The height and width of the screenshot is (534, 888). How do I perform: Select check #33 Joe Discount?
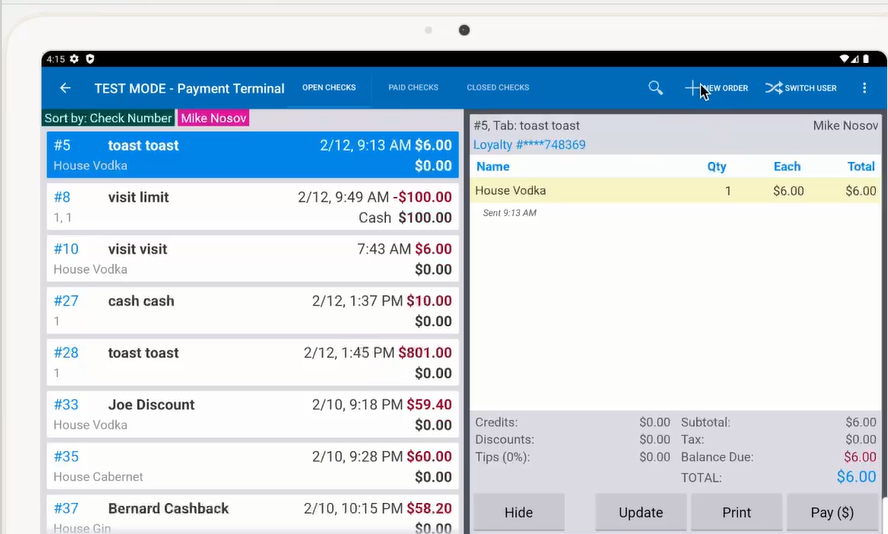click(x=253, y=415)
